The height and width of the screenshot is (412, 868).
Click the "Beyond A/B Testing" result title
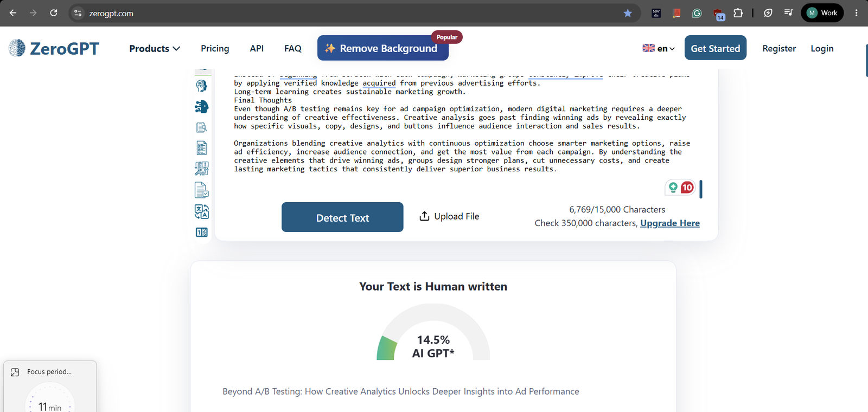(x=401, y=391)
